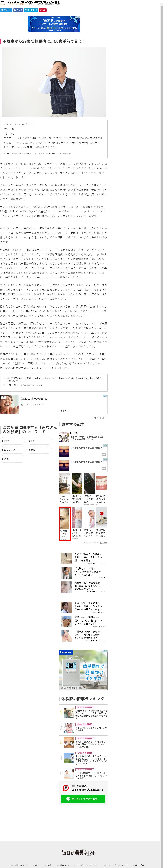Viewport: 163px width, 868px height.
Task: Open the Home breadcrumb link
Action: (3, 4)
